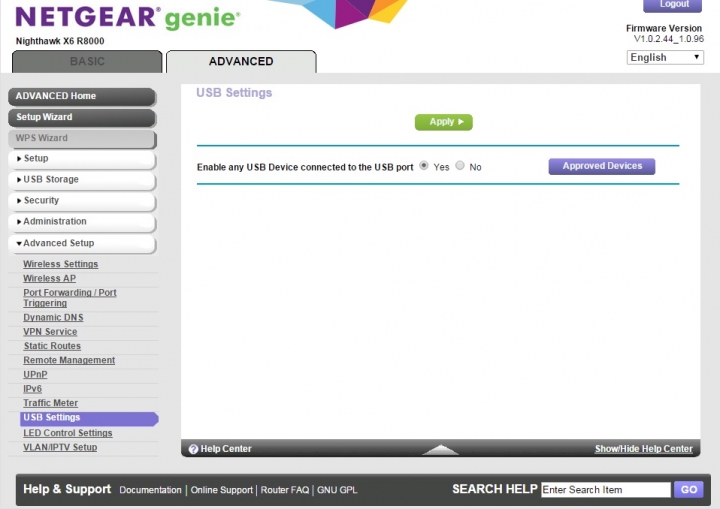This screenshot has width=720, height=509.
Task: Click the USB Settings page heading
Action: point(234,93)
